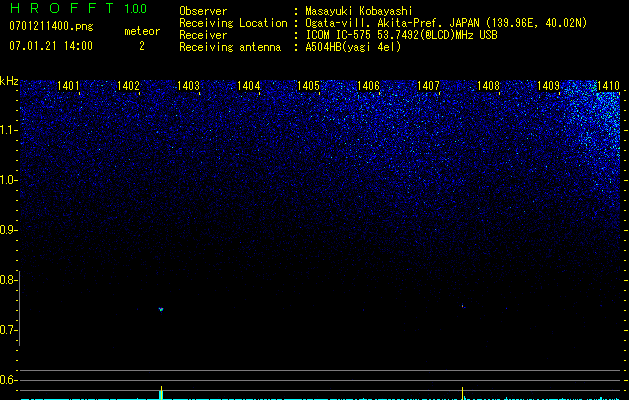Click the 0.7 kHz frequency tick label
The height and width of the screenshot is (400, 629).
click(x=7, y=330)
